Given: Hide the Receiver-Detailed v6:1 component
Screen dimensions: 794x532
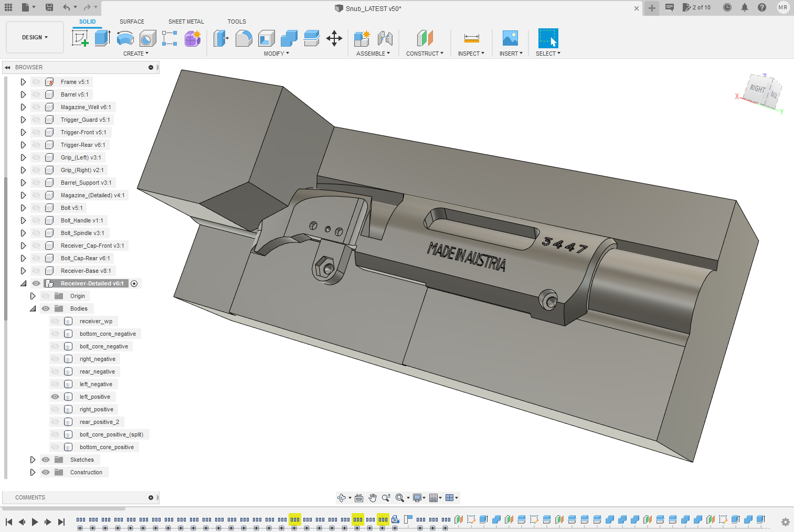Looking at the screenshot, I should pos(36,283).
